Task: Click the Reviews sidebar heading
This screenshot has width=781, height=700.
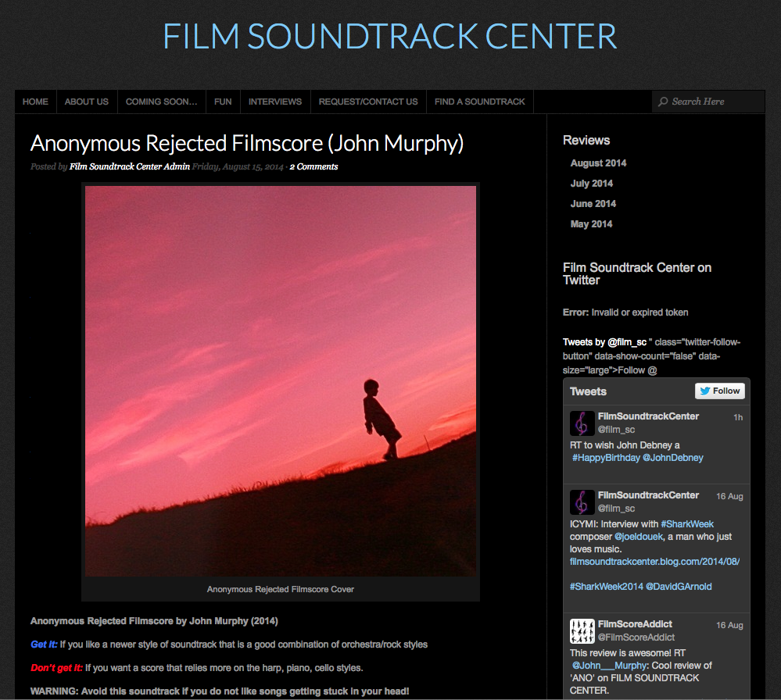Action: 586,141
